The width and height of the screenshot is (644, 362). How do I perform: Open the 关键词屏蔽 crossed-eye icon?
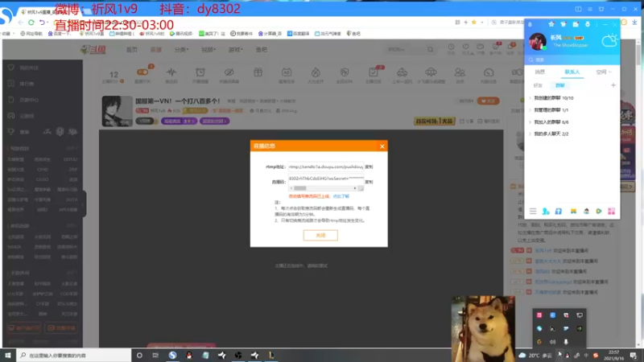[x=229, y=72]
